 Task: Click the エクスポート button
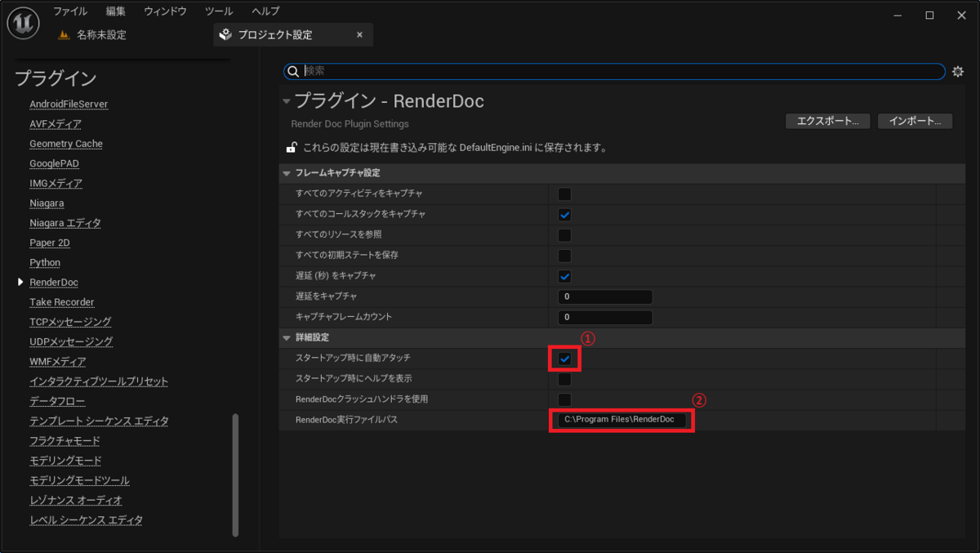coord(827,120)
